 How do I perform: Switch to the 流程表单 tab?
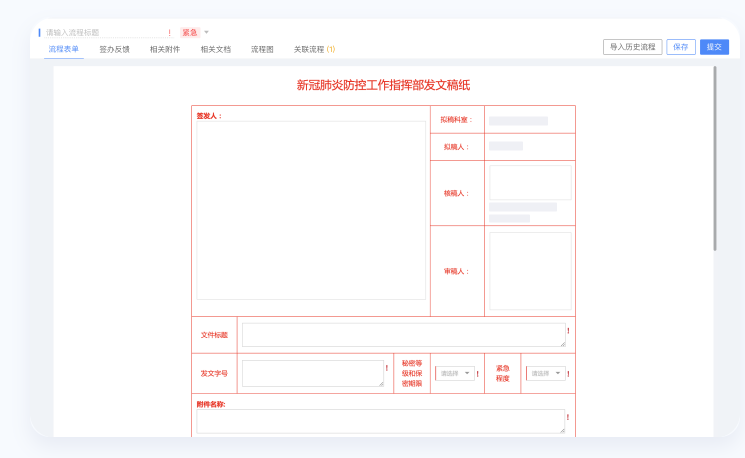63,49
